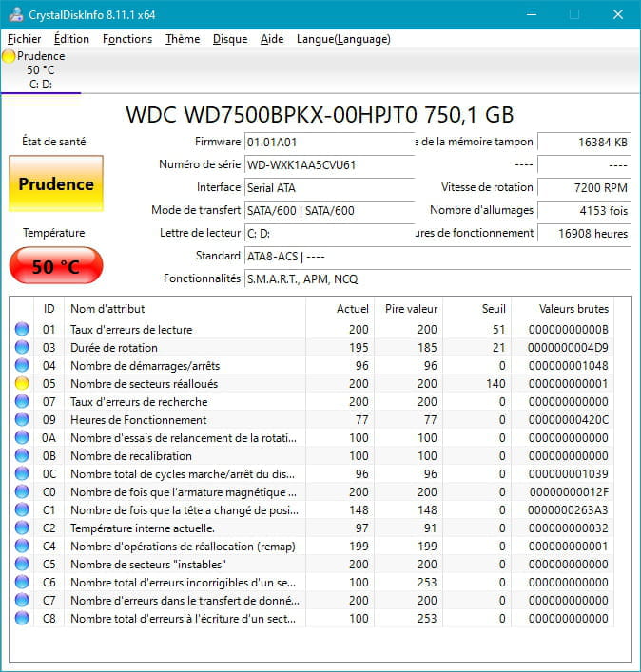Click the serial number field WD-WXK1AA5CVU61
This screenshot has width=641, height=672.
[329, 165]
